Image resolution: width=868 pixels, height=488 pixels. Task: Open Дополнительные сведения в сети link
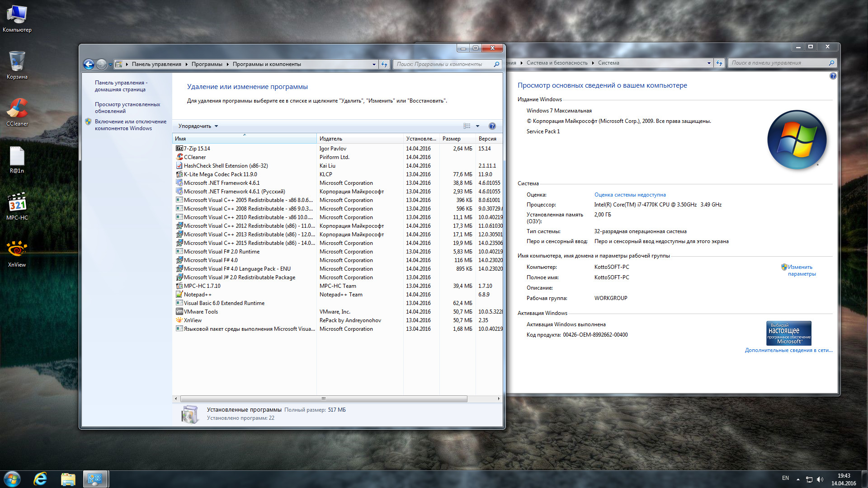788,350
